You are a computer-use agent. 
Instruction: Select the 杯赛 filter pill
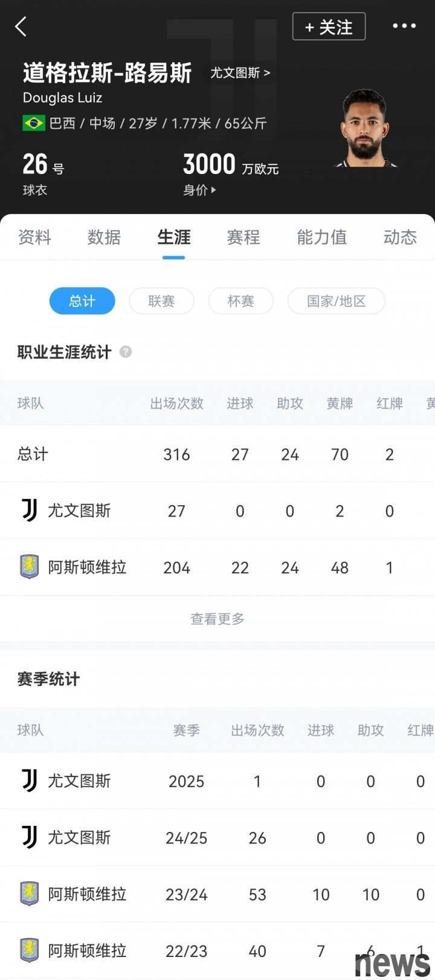[x=240, y=301]
